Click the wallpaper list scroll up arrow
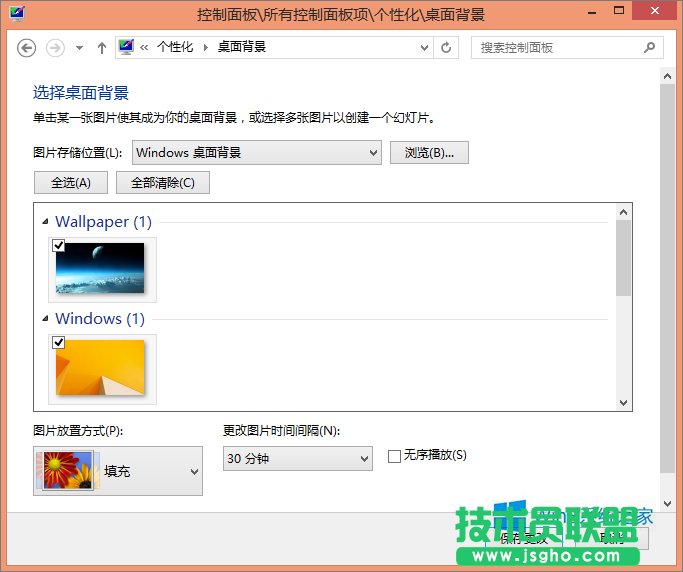The image size is (683, 572). click(x=623, y=212)
